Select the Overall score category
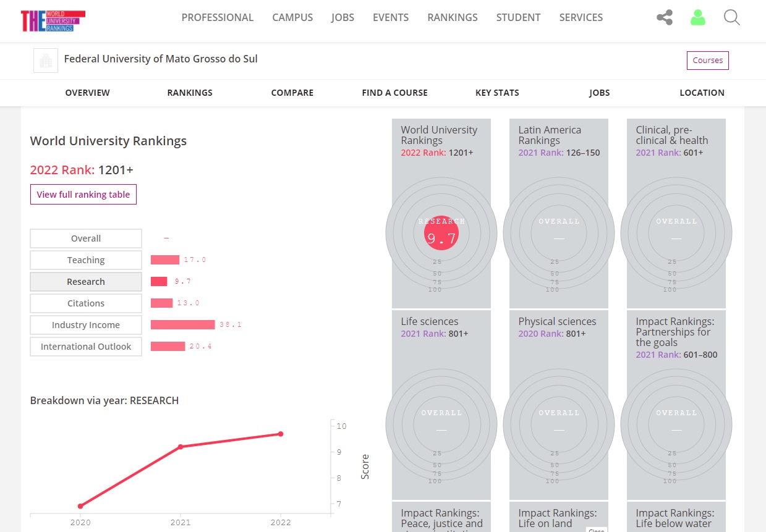The image size is (766, 532). coord(86,239)
